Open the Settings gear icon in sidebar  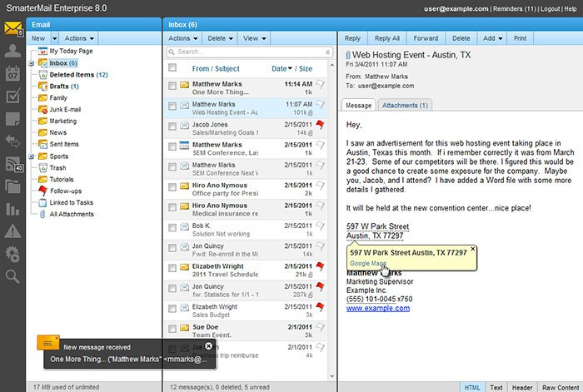point(12,254)
